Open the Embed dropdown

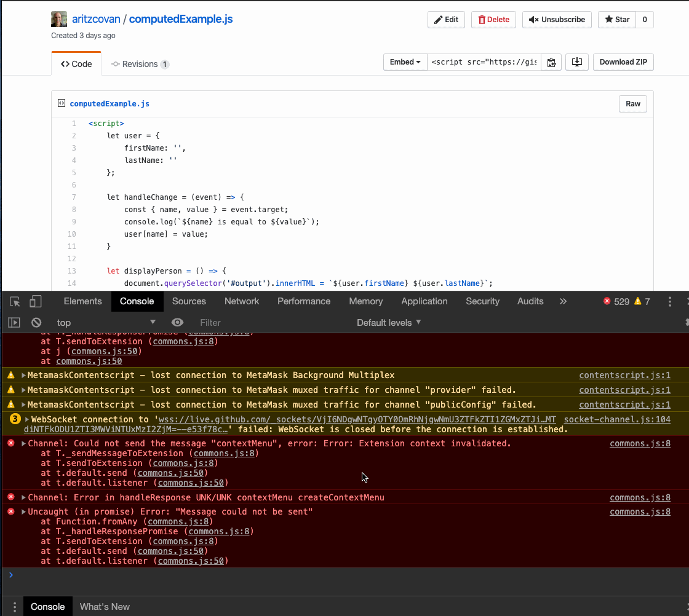point(405,62)
